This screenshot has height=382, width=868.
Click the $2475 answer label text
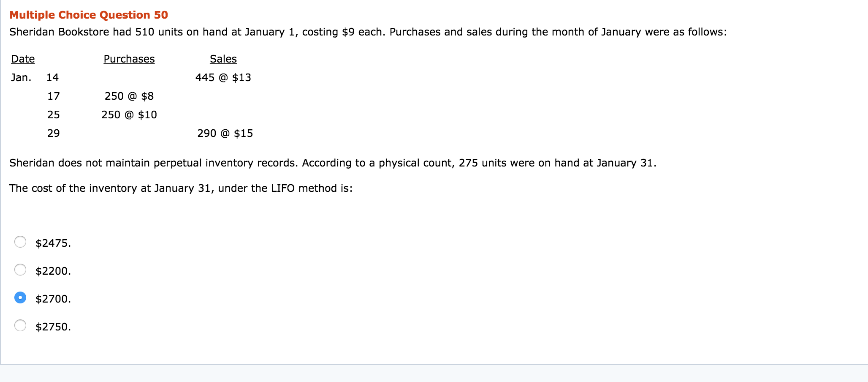tap(53, 243)
